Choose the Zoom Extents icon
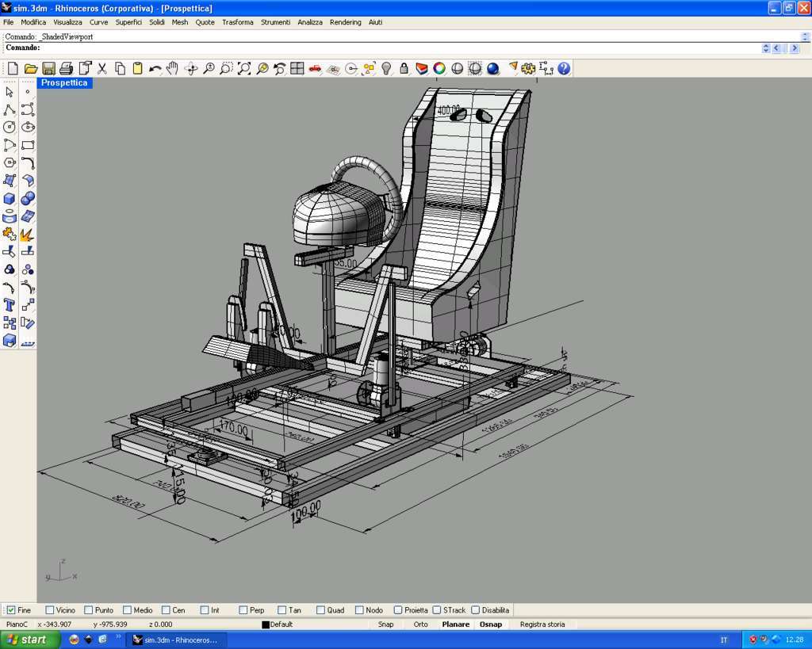 click(244, 68)
